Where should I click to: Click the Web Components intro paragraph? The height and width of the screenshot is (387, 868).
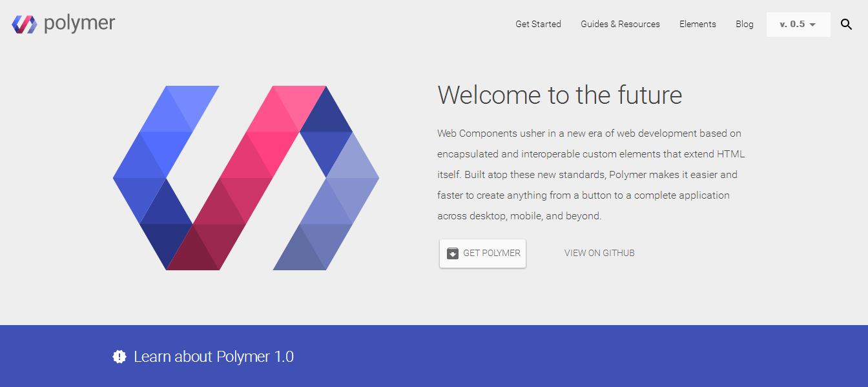point(591,175)
